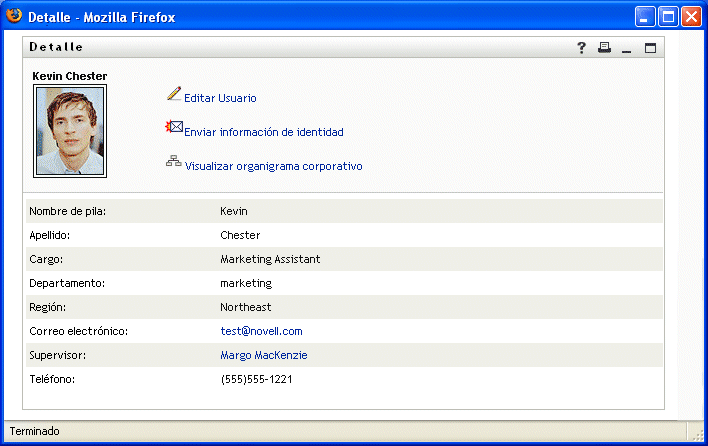Click Kevin Chester's profile photo
Viewport: 708px width, 446px height.
(70, 131)
